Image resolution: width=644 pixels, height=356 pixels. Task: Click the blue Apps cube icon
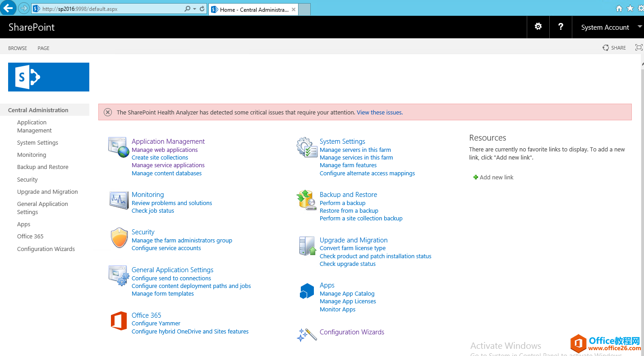307,291
